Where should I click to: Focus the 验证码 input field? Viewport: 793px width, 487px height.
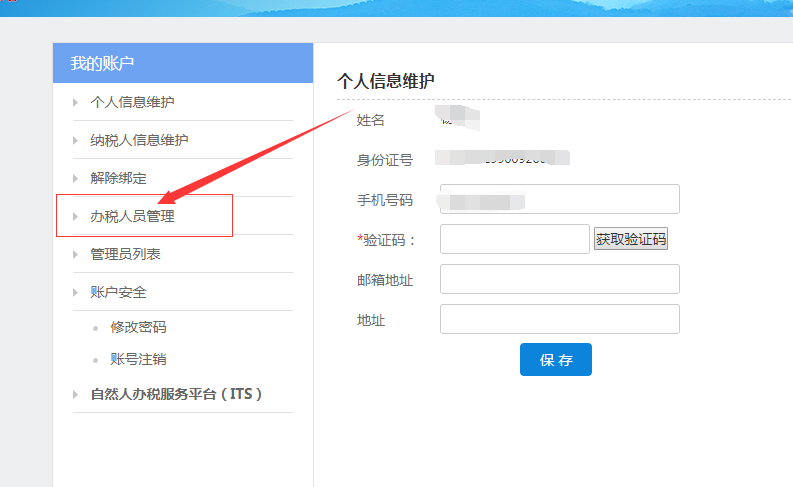[514, 239]
